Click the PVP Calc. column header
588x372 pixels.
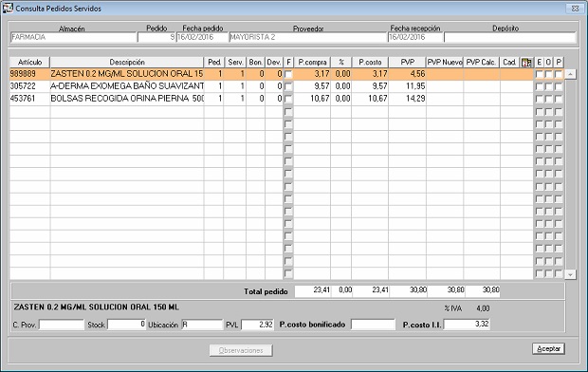click(482, 63)
